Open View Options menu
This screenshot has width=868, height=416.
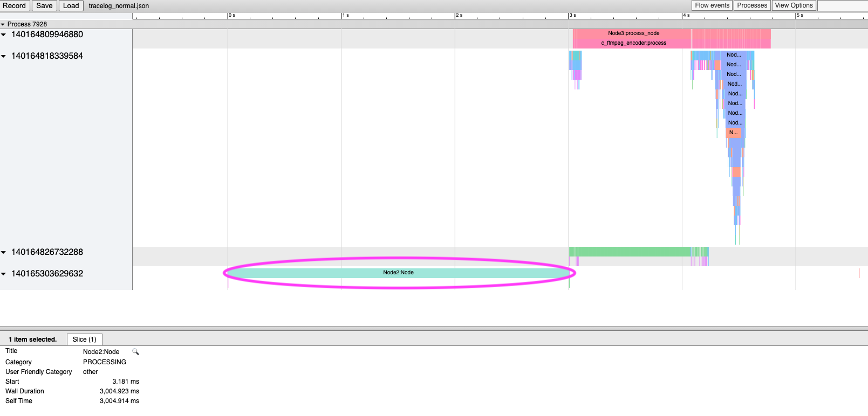[794, 5]
